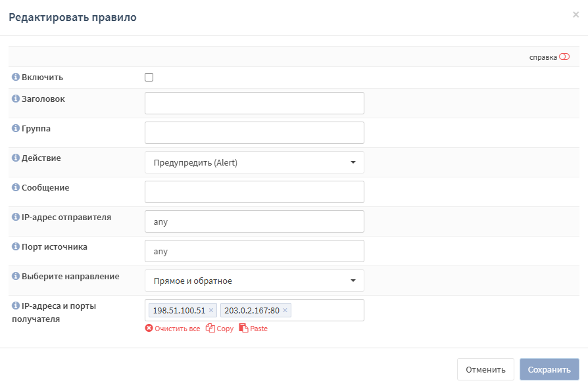Click info icon next to Включить

(16, 78)
